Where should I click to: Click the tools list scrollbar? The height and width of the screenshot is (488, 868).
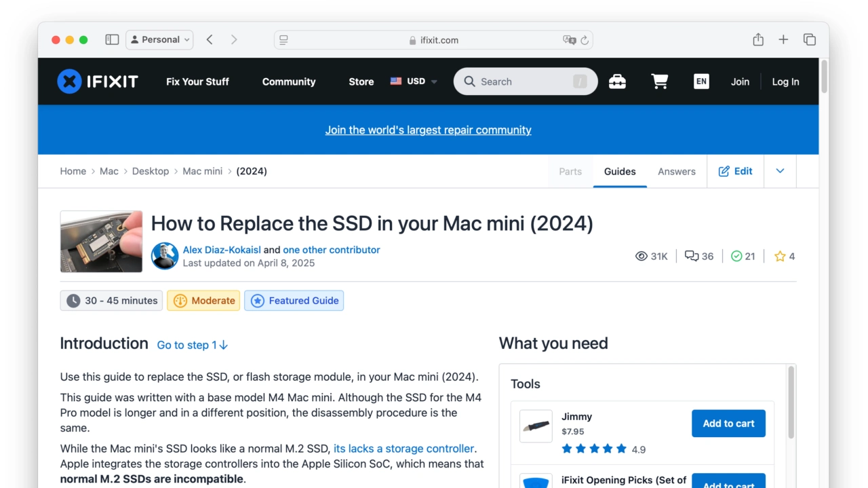click(x=791, y=404)
